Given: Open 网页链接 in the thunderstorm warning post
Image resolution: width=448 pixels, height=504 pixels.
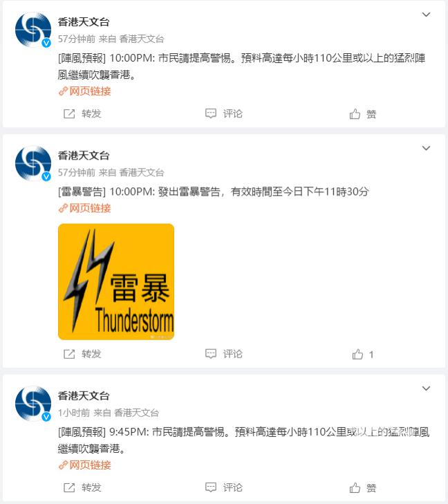Looking at the screenshot, I should tap(85, 208).
